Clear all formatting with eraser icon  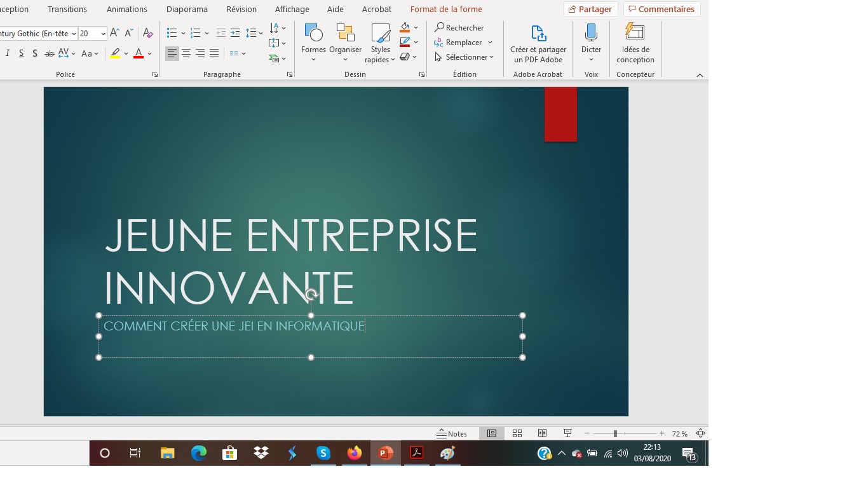[147, 33]
